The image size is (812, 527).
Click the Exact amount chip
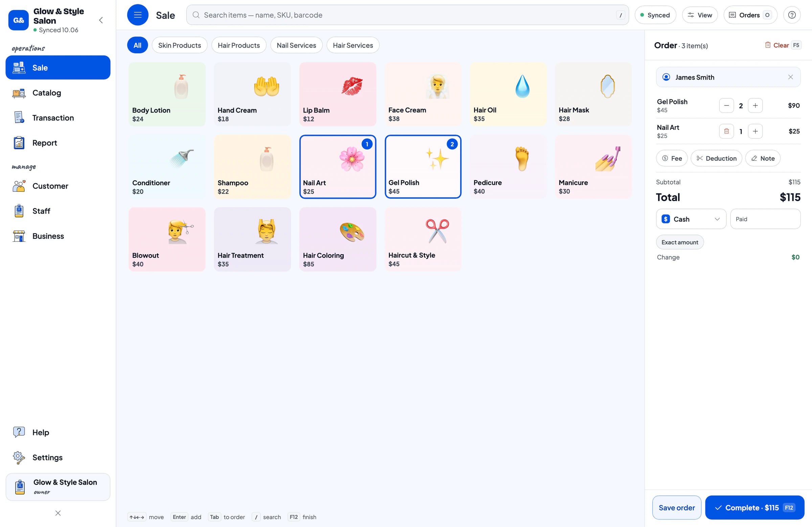680,242
